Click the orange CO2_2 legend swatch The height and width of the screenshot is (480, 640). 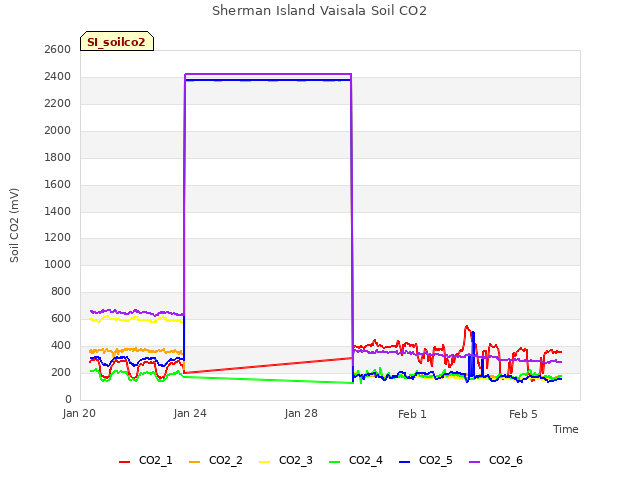click(x=195, y=462)
